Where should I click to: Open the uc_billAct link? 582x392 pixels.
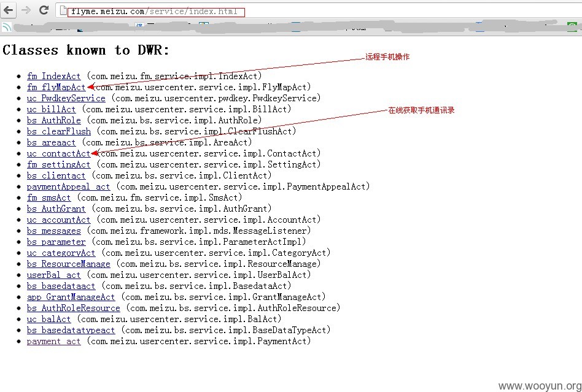click(x=51, y=109)
